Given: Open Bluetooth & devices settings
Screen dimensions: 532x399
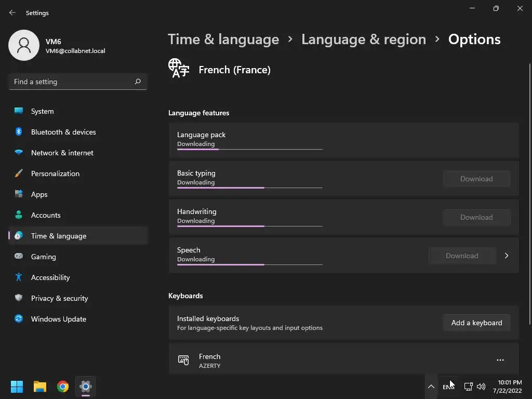Looking at the screenshot, I should 63,132.
